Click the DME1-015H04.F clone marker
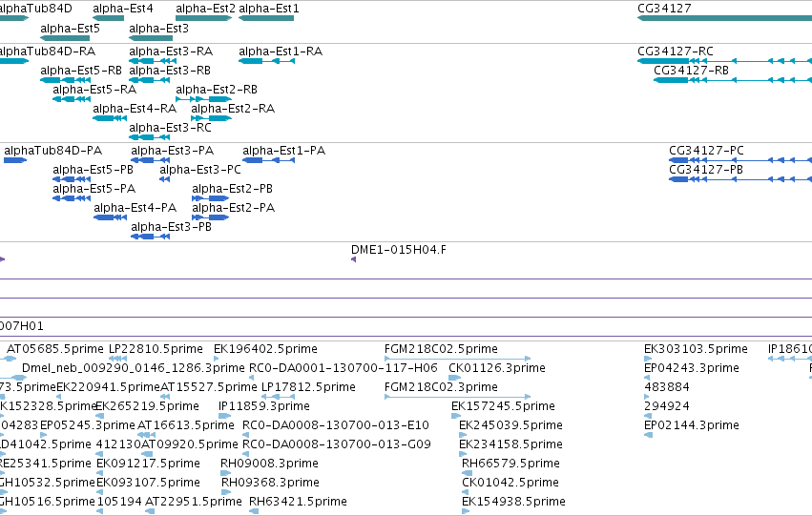 [x=354, y=259]
